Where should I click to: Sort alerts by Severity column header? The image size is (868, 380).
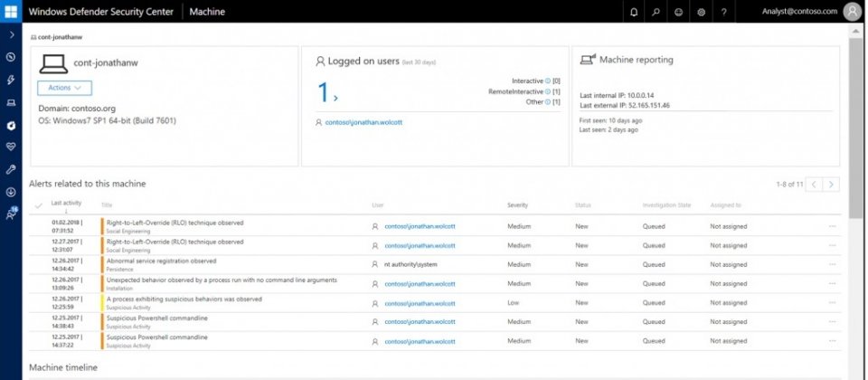pyautogui.click(x=517, y=205)
